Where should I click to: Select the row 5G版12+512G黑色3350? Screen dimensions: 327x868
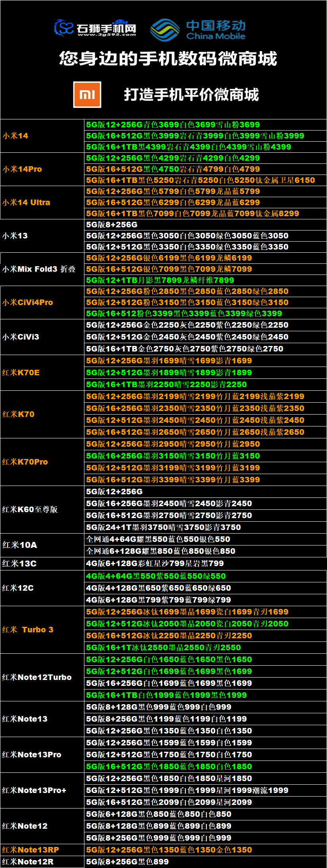(x=206, y=247)
